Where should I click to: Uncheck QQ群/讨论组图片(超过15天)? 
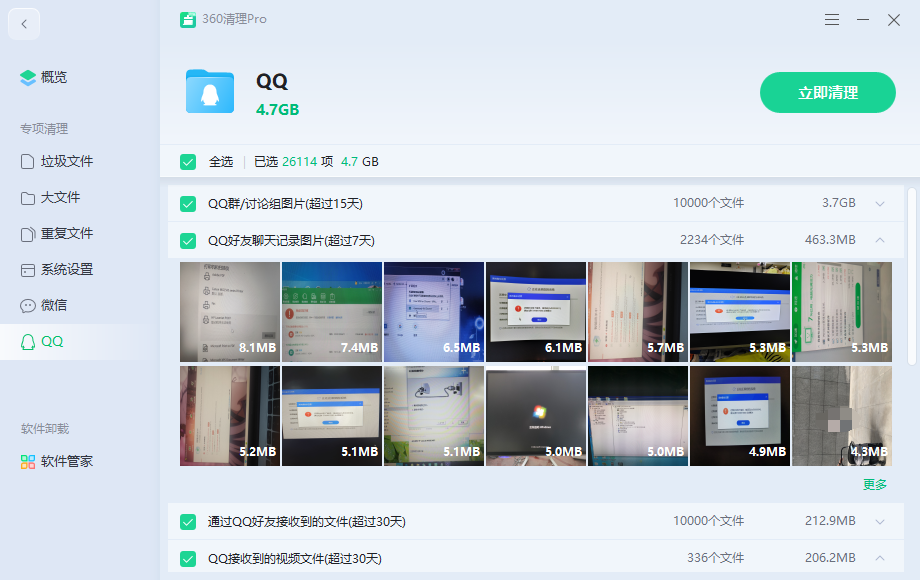click(188, 204)
